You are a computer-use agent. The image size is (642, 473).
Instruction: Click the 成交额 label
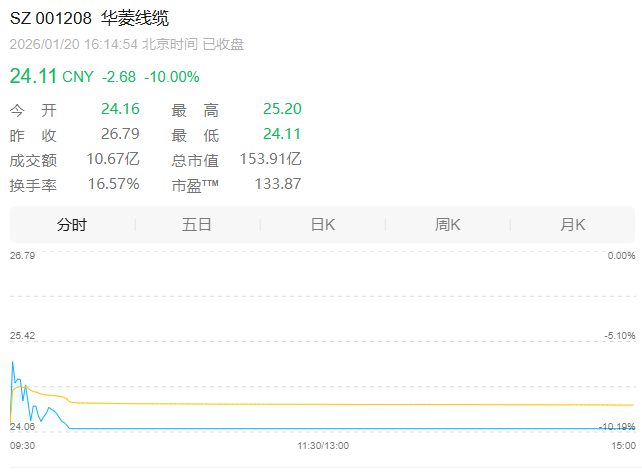point(33,161)
